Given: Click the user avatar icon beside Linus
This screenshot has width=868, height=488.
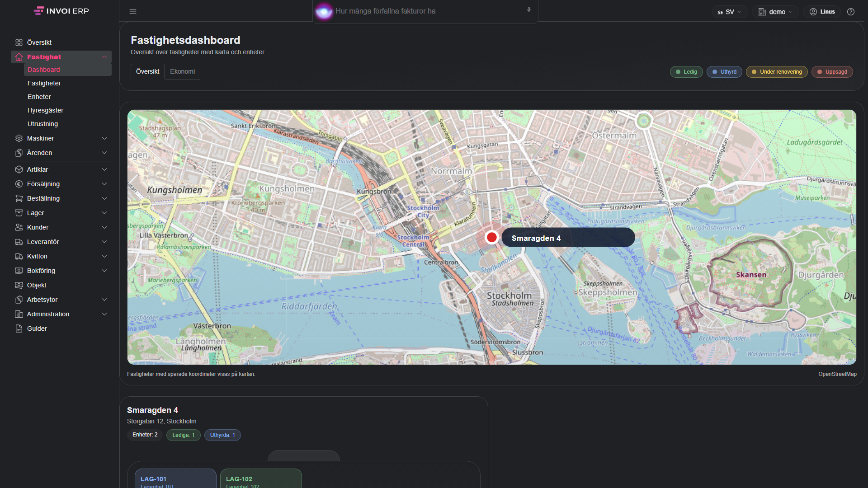Looking at the screenshot, I should click(x=813, y=12).
